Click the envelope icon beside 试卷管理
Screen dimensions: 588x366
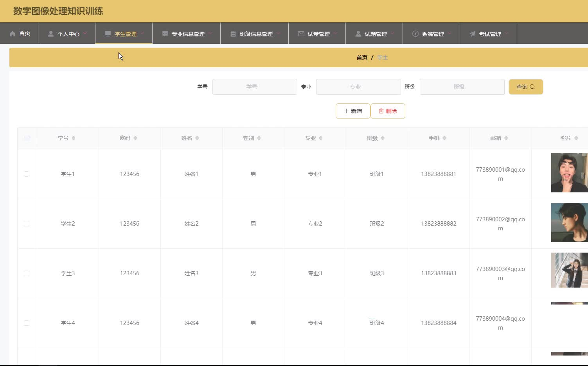tap(301, 34)
